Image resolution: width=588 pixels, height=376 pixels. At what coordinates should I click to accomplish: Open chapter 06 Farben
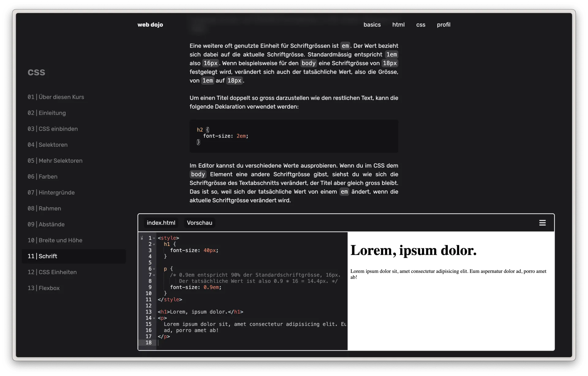tap(43, 177)
